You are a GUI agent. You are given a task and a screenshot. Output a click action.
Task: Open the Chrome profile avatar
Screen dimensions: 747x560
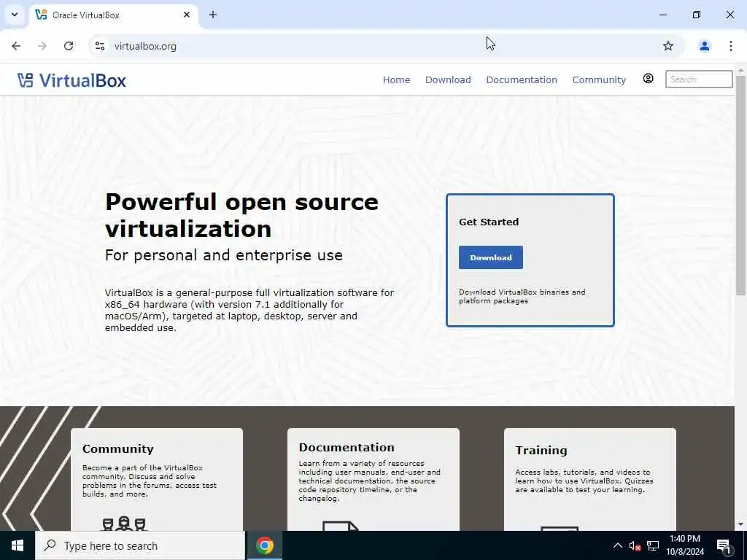pyautogui.click(x=704, y=46)
